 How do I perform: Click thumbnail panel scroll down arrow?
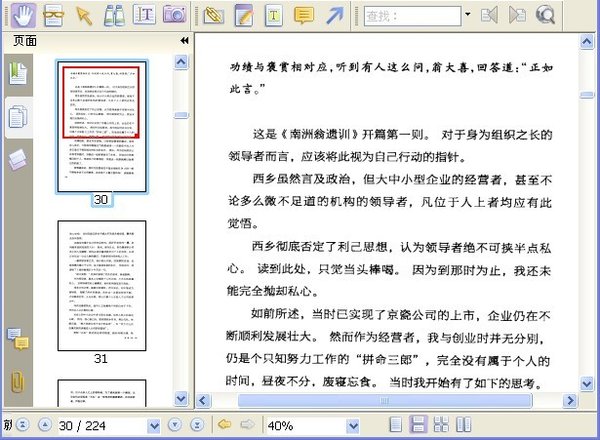pos(181,399)
